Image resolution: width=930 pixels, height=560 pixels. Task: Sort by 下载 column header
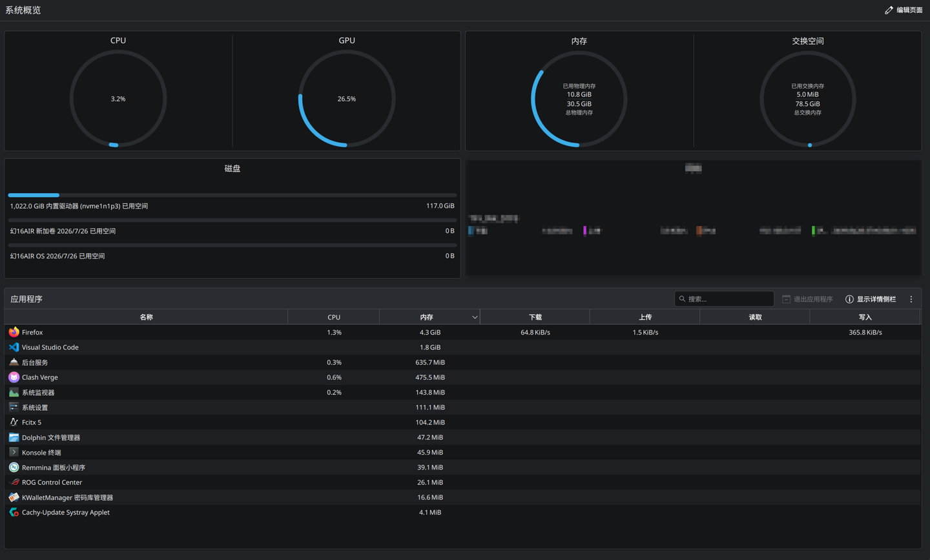pyautogui.click(x=535, y=317)
